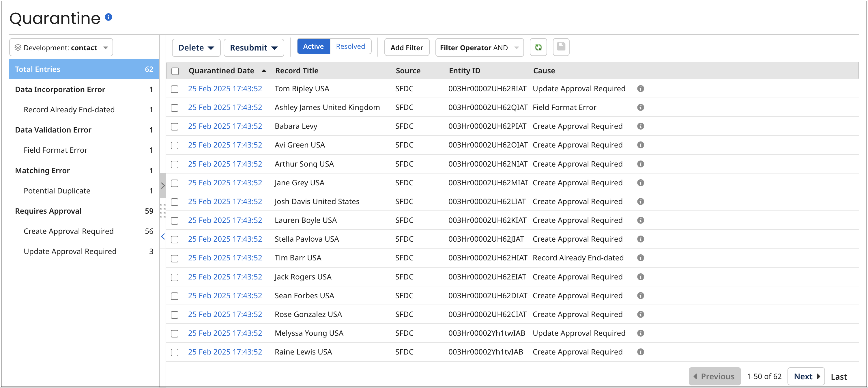Click the layers icon beside Development: contact
This screenshot has width=868, height=388.
tap(18, 47)
